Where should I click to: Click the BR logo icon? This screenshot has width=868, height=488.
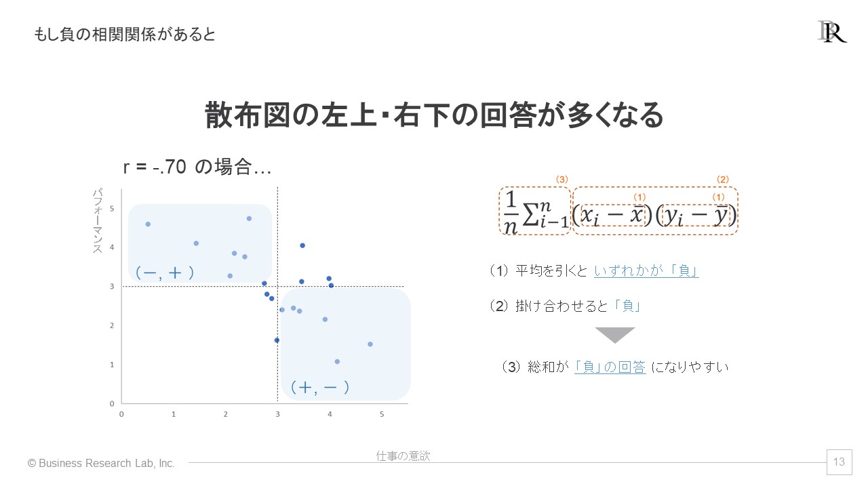point(831,32)
